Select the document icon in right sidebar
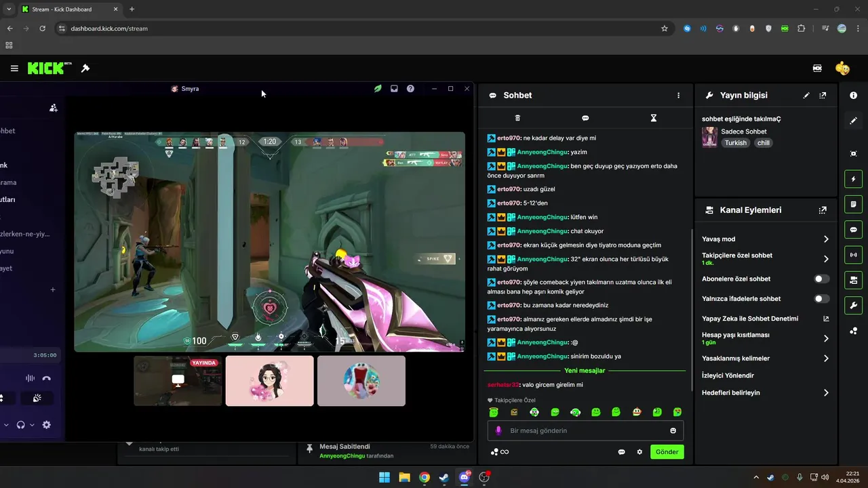The image size is (868, 488). (x=853, y=204)
